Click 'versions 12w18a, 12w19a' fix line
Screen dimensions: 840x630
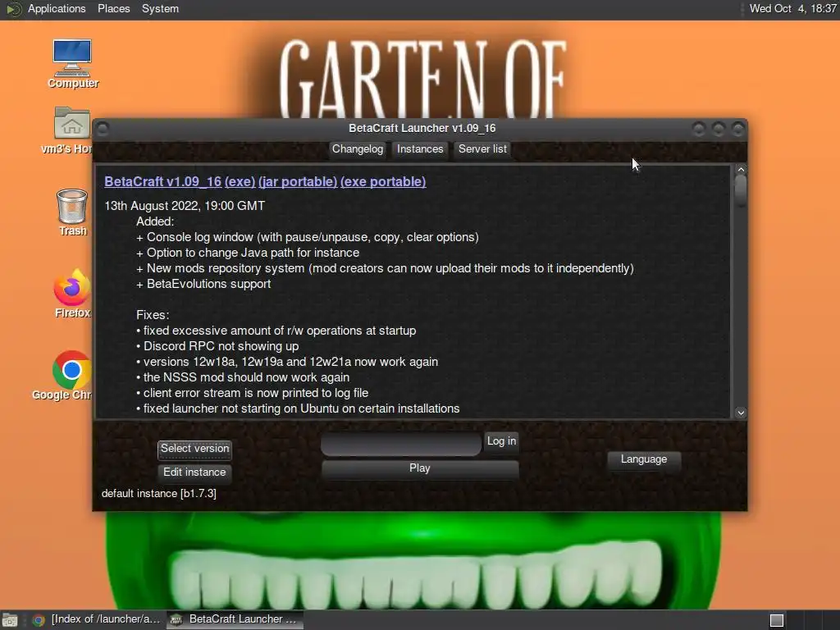287,362
